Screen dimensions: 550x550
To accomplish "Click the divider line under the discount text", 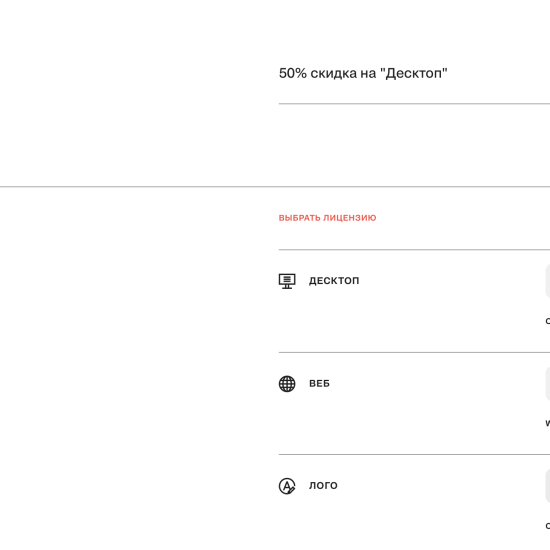I will (414, 104).
